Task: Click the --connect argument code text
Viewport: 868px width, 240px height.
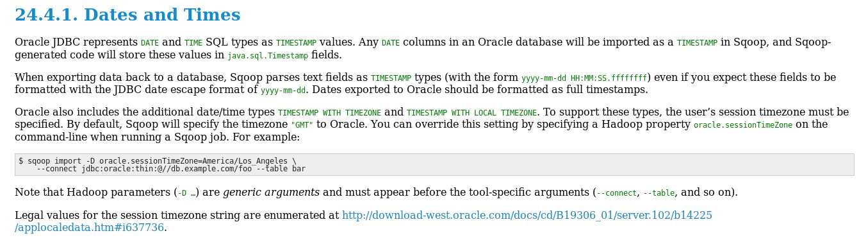Action: (x=617, y=193)
